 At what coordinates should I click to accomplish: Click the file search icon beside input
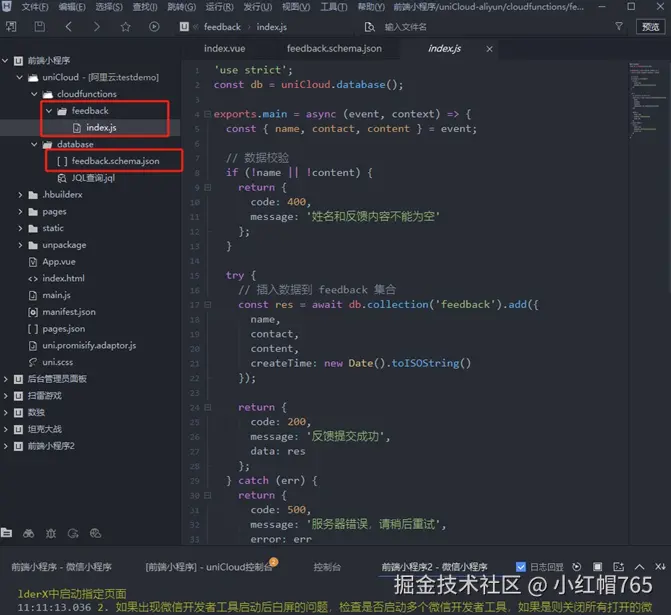tap(369, 27)
